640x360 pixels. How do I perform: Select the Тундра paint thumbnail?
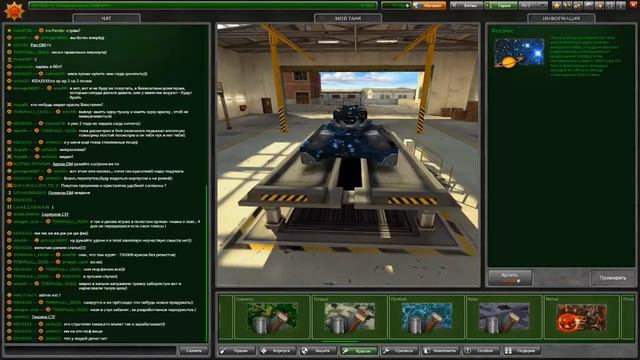(x=349, y=318)
